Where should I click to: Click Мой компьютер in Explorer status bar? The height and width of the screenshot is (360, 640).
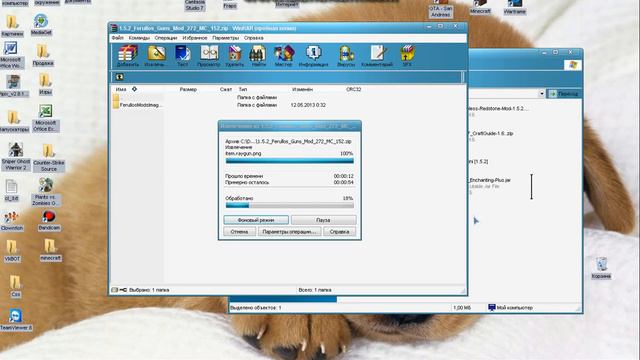(x=510, y=307)
